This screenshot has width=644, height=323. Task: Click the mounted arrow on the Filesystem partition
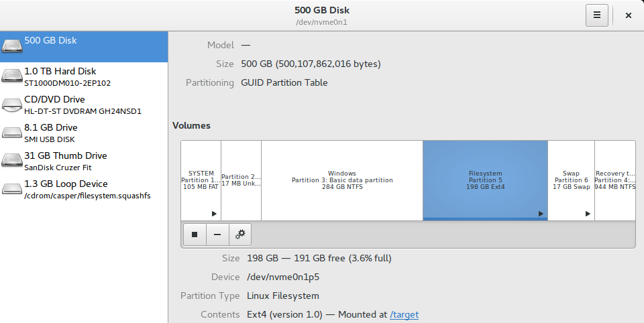[541, 213]
